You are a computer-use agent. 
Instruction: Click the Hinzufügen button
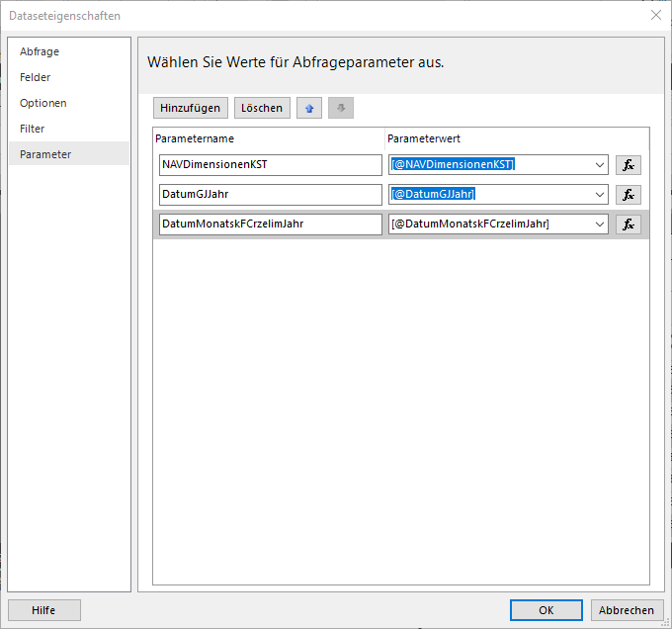coord(191,108)
